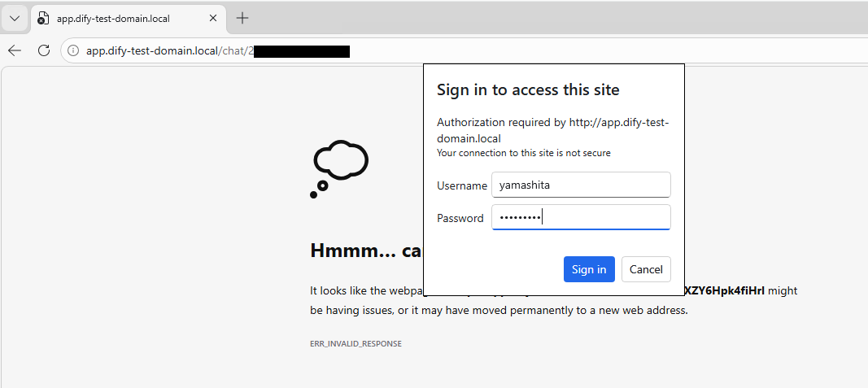Viewport: 868px width, 388px height.
Task: Select the app.dify-test-domain.local tab
Action: [x=129, y=18]
